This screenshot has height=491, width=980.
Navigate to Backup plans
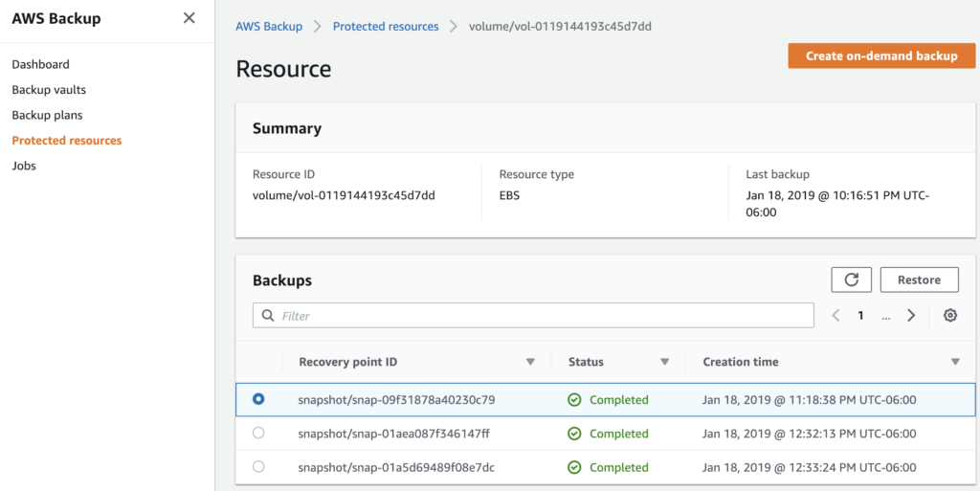tap(47, 115)
